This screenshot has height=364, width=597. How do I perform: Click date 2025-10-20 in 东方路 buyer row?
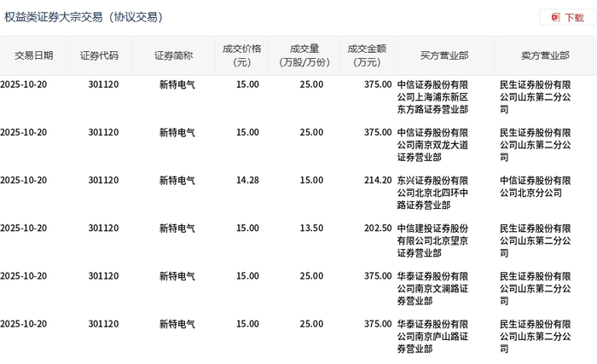(x=24, y=84)
